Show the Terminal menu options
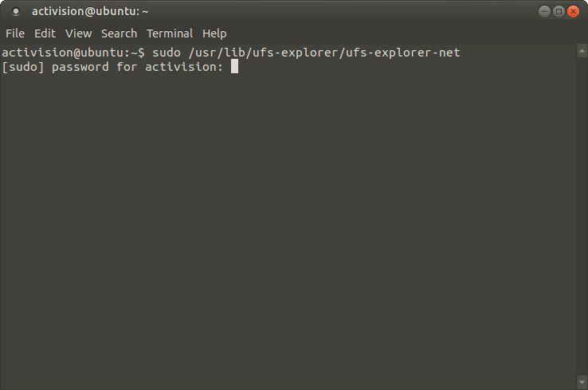The image size is (588, 390). click(x=170, y=33)
